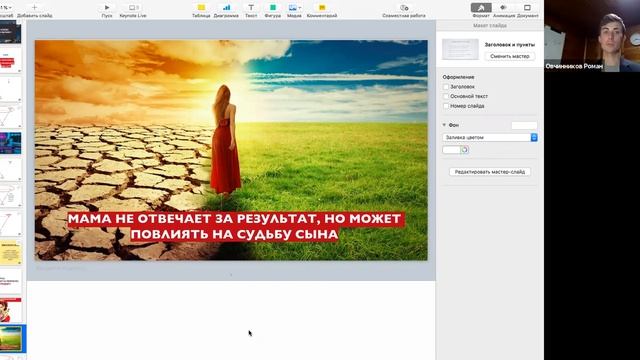Screen dimensions: 640x360
Task: Collapse the Фон section triangle
Action: pos(444,125)
